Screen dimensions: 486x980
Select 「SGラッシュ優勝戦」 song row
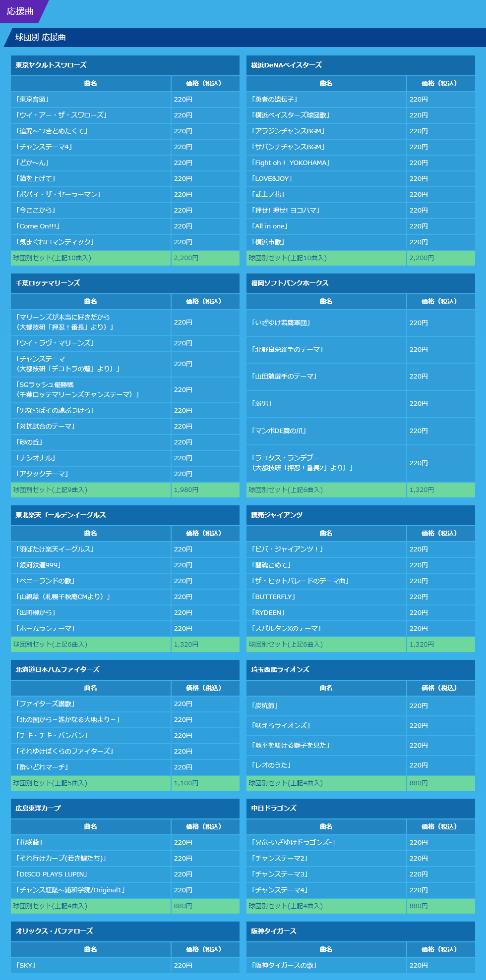125,390
